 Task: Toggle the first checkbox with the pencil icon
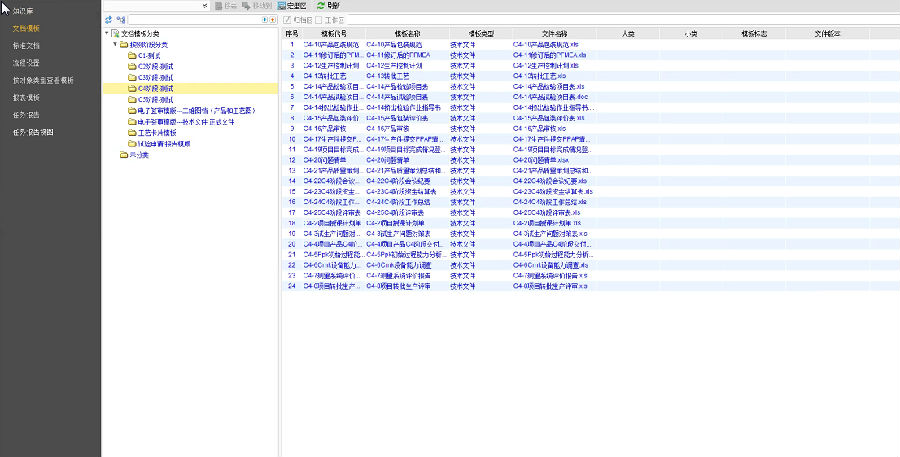288,19
